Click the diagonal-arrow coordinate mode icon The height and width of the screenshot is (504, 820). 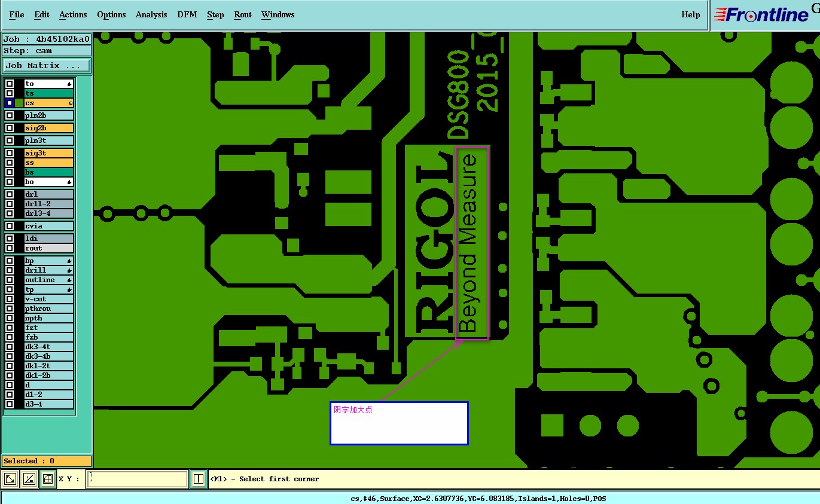click(x=10, y=479)
